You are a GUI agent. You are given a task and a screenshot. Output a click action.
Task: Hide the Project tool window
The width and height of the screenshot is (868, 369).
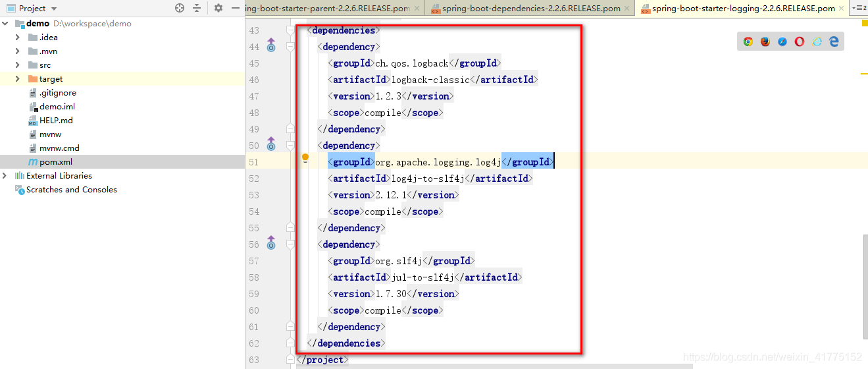click(235, 8)
